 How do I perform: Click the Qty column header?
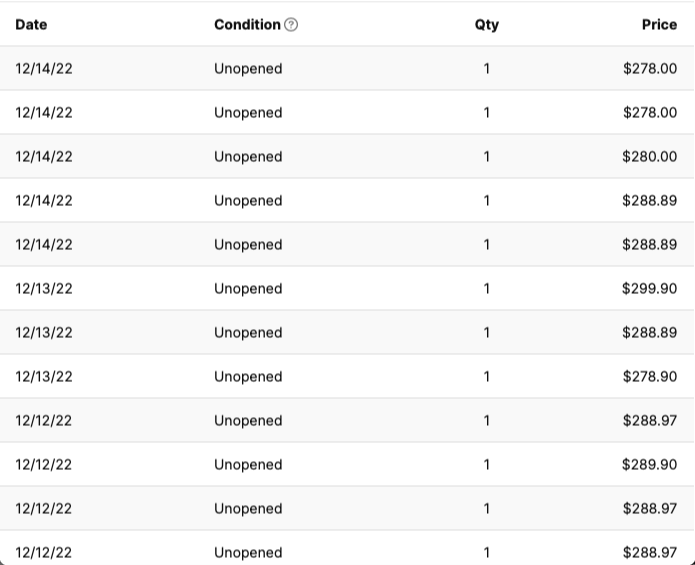tap(487, 24)
